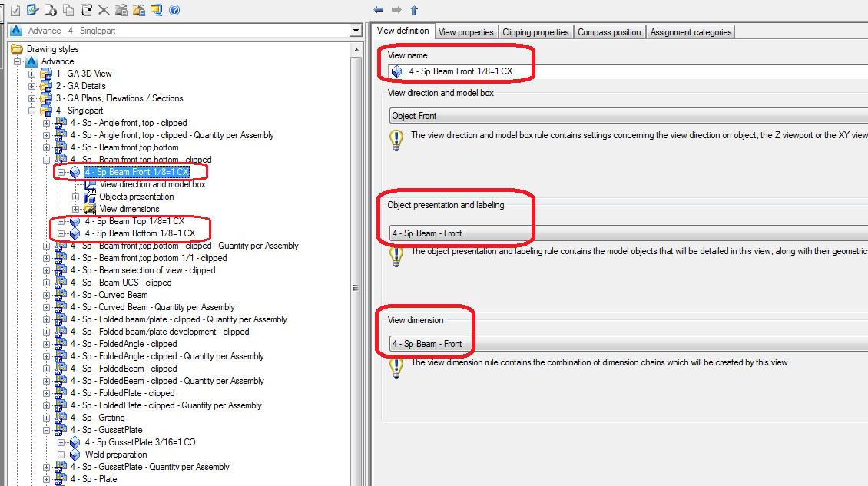Expand the Objects presentation node
The height and width of the screenshot is (486, 868).
coord(75,197)
